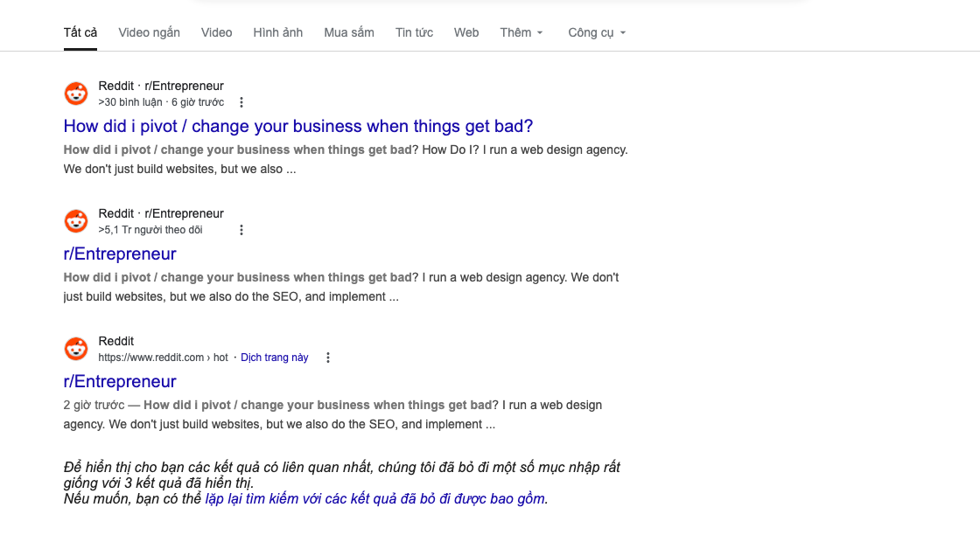Click the Dịch trang này translation link
This screenshot has height=542, width=980.
[275, 357]
